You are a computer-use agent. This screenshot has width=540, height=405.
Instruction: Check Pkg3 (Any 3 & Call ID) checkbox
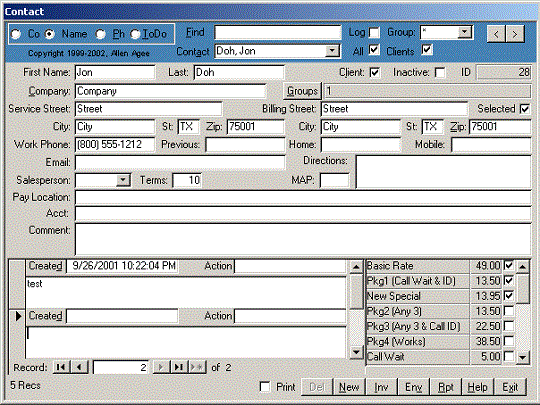coord(509,326)
